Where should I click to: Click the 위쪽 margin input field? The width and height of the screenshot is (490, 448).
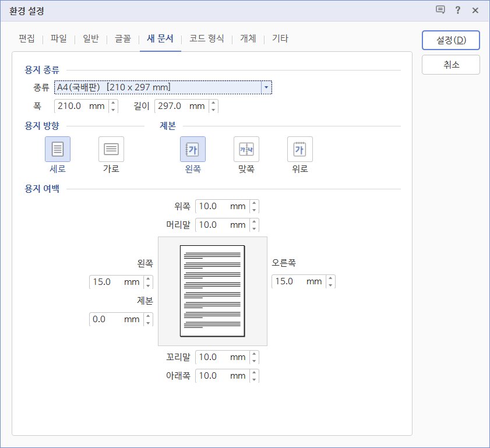(x=223, y=206)
